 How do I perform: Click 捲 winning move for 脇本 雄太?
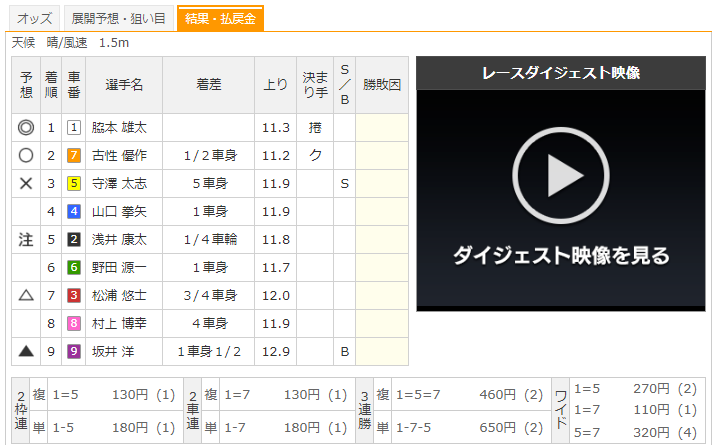click(x=315, y=127)
